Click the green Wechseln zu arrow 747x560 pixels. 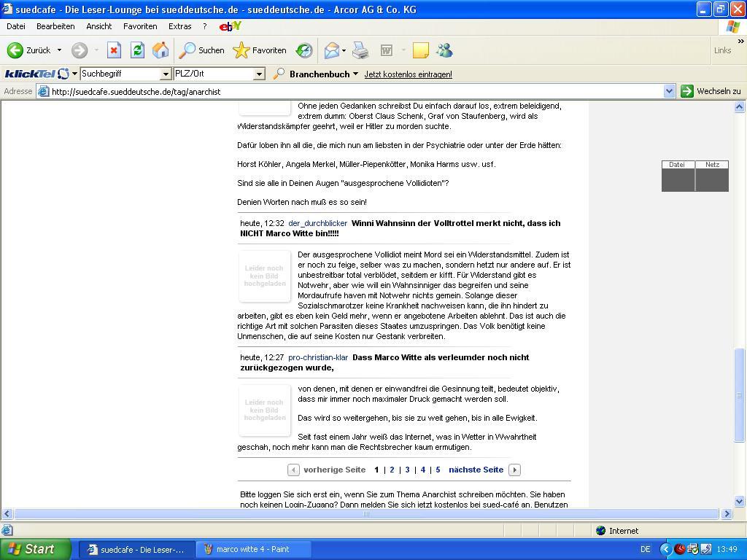point(687,91)
